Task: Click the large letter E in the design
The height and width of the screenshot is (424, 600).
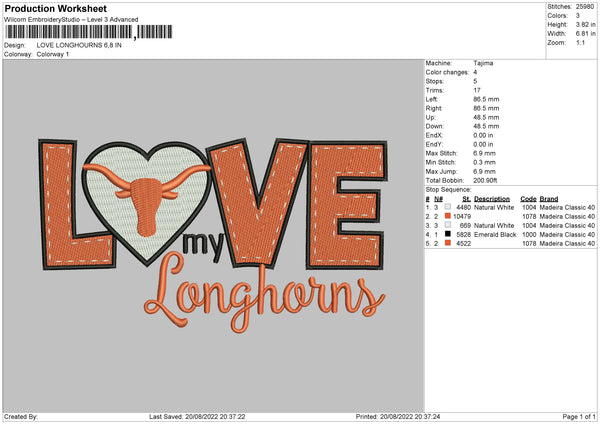Action: pyautogui.click(x=346, y=205)
